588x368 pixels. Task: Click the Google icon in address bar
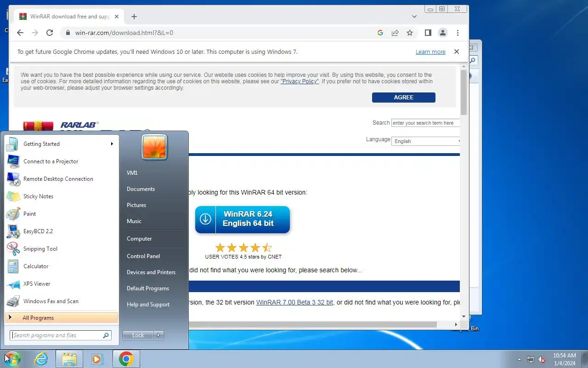click(x=380, y=33)
